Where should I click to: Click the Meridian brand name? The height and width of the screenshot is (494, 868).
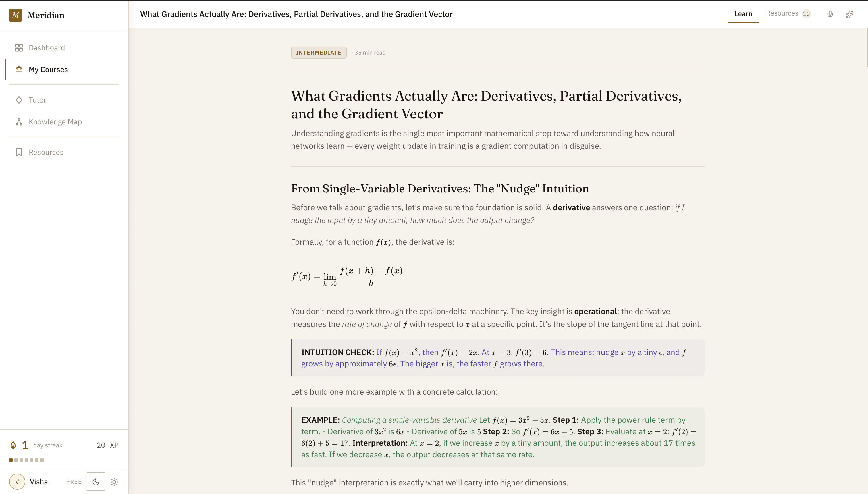tap(46, 15)
